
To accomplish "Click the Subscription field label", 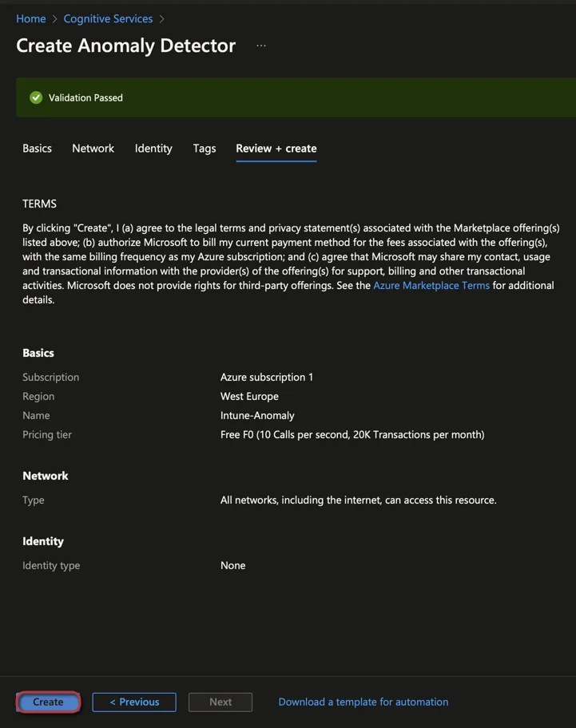I will [50, 377].
